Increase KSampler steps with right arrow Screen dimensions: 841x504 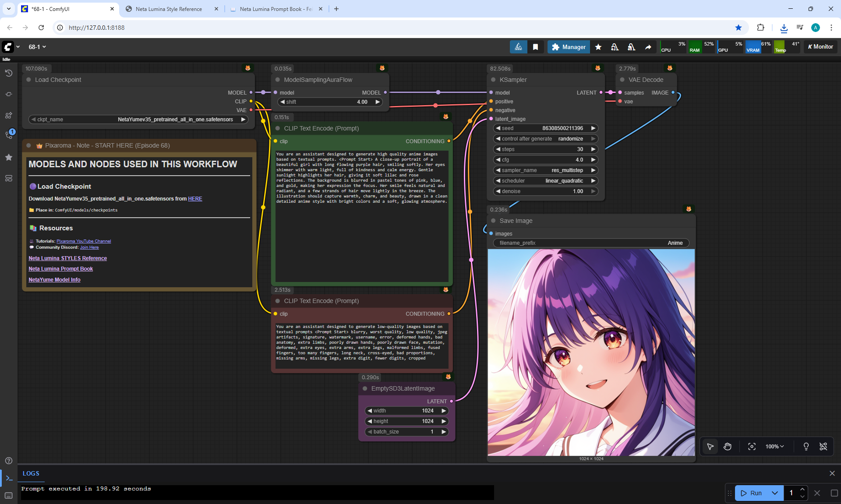594,149
